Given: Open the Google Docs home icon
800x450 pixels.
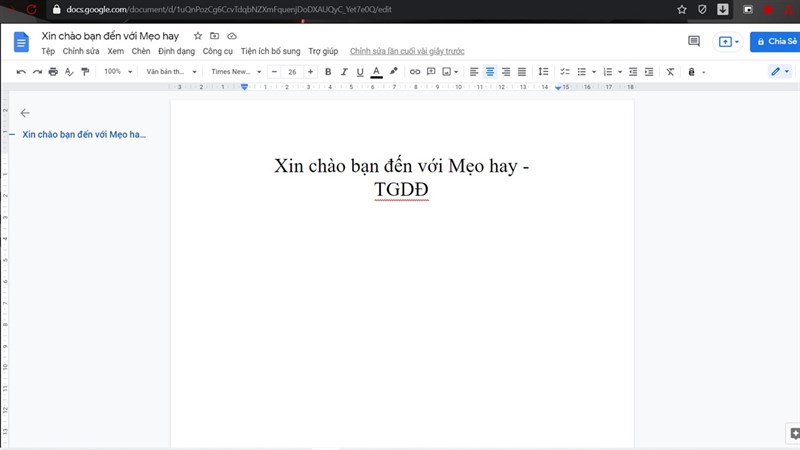Looking at the screenshot, I should pyautogui.click(x=21, y=42).
